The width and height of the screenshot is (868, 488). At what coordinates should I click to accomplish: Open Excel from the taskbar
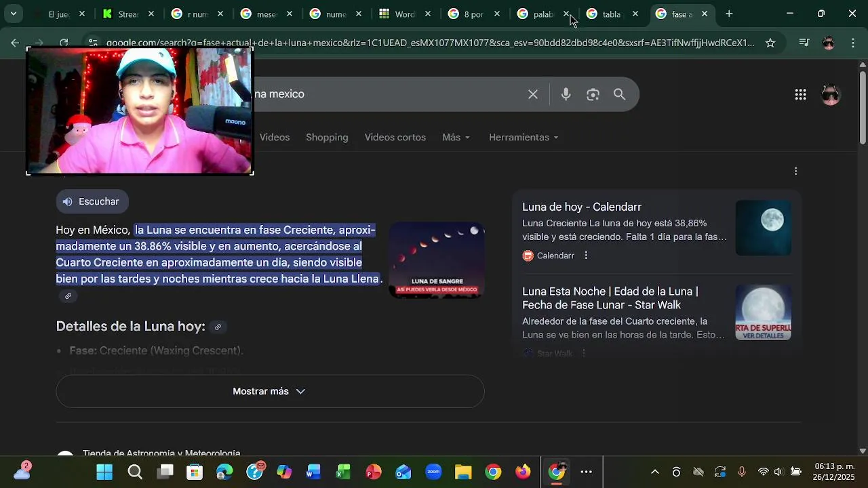tap(344, 472)
